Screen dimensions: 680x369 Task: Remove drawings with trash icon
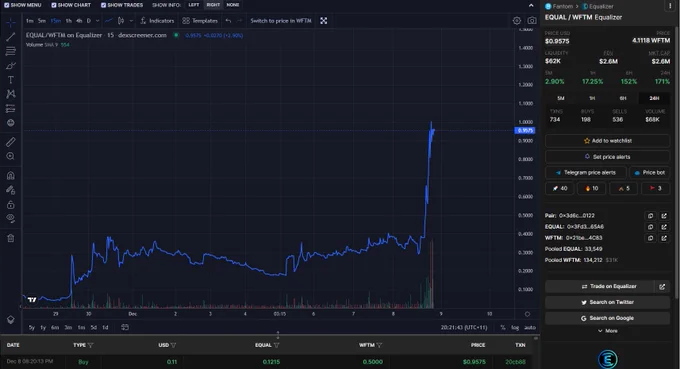10,238
